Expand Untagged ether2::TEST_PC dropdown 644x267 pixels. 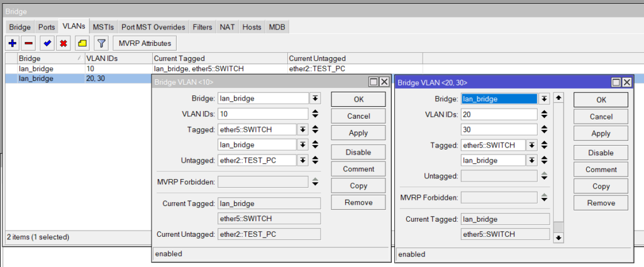coord(303,160)
